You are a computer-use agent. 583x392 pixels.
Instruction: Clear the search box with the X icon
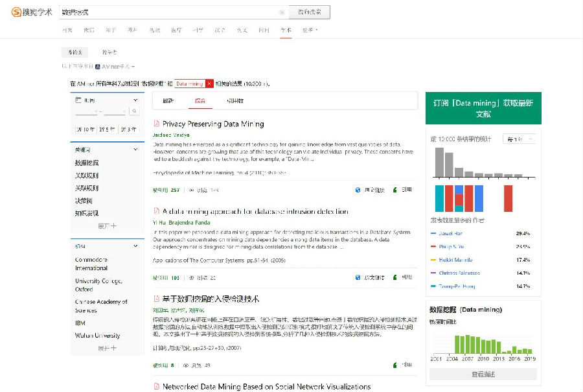(282, 12)
